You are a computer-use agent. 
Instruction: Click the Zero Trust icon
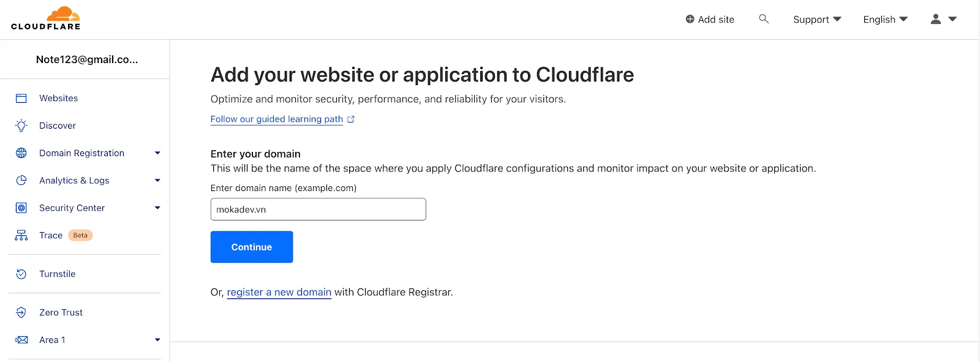[x=21, y=312]
